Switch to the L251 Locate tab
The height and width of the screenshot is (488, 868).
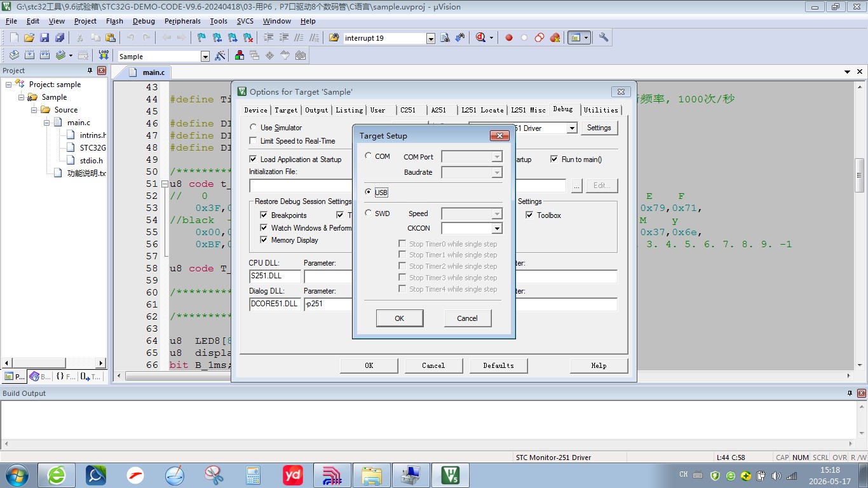click(x=482, y=110)
